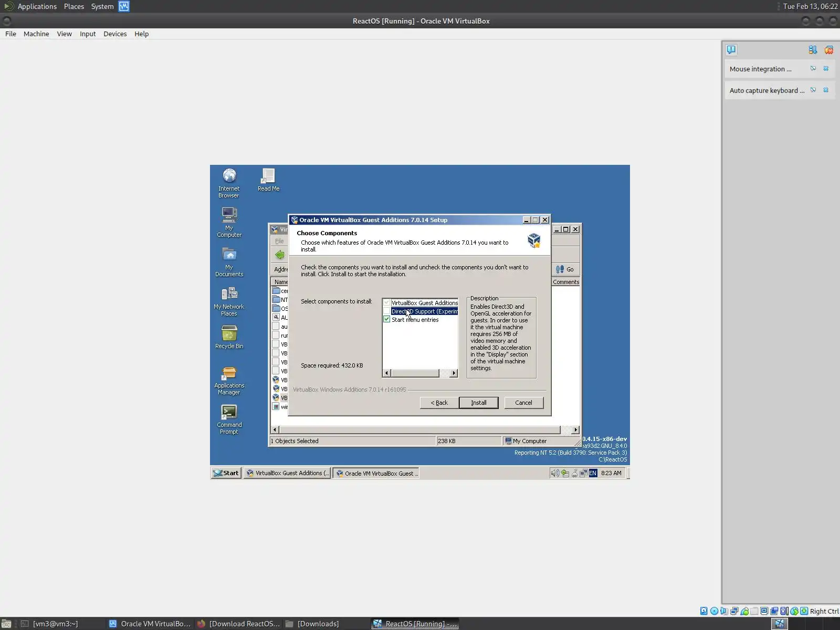This screenshot has width=840, height=630.
Task: Open the Read Me desktop icon
Action: click(268, 180)
